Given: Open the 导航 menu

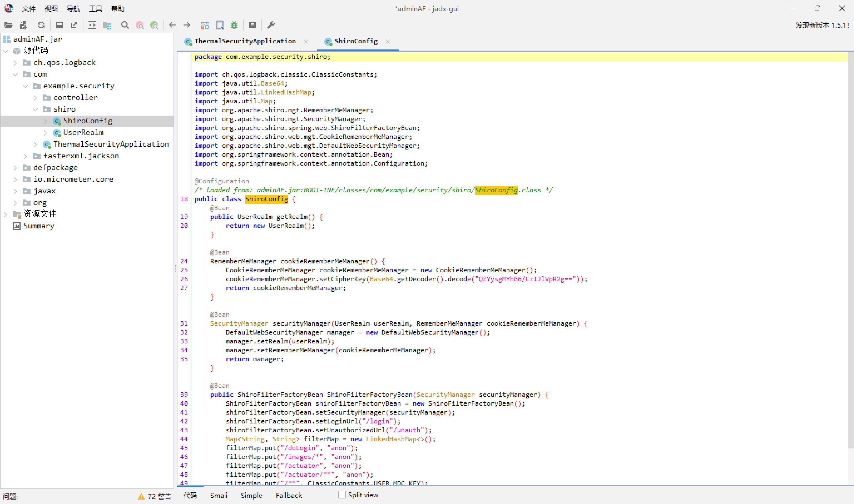Looking at the screenshot, I should (x=73, y=9).
